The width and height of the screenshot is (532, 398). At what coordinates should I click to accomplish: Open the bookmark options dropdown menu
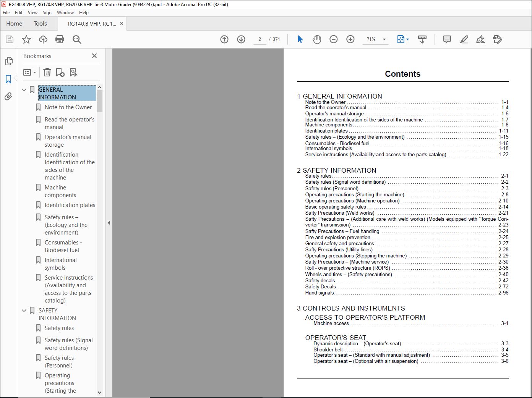point(29,72)
